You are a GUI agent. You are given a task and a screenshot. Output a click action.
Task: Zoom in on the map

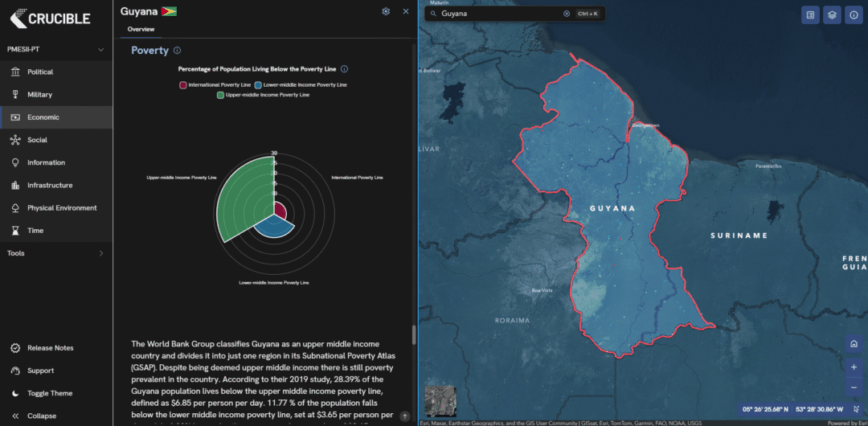tap(853, 367)
